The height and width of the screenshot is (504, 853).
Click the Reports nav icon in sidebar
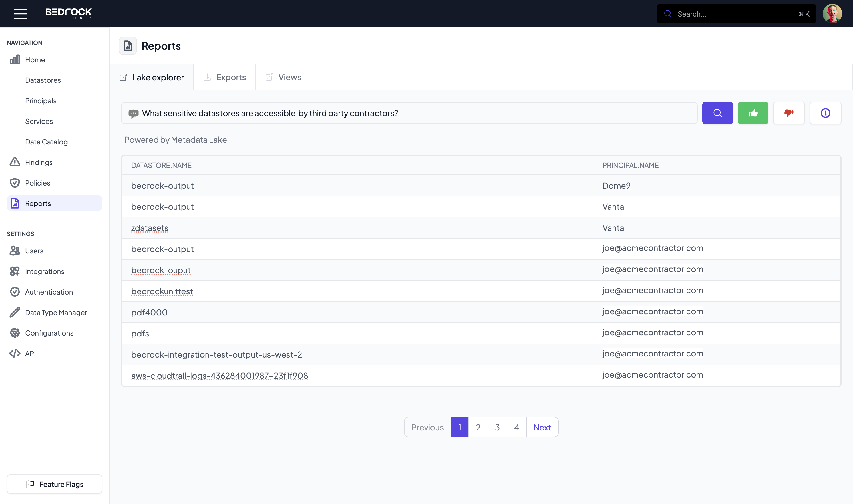pyautogui.click(x=15, y=203)
